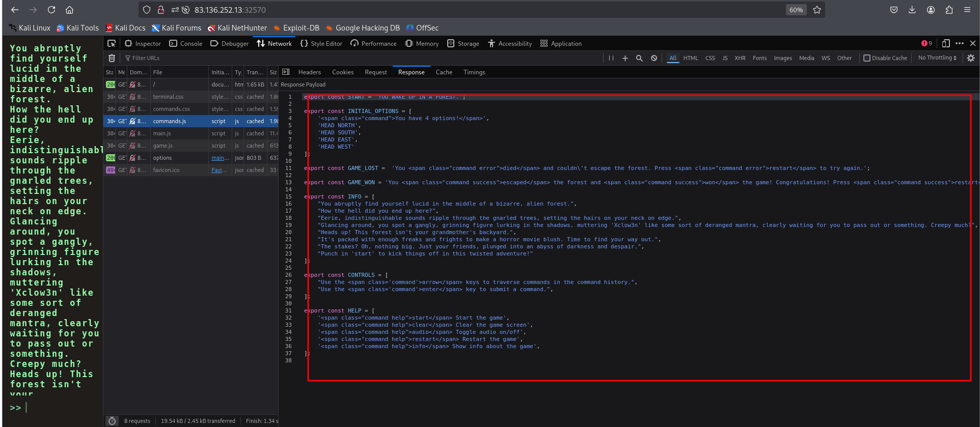This screenshot has height=427, width=980.
Task: Open the No Throttling dropdown
Action: pos(937,58)
